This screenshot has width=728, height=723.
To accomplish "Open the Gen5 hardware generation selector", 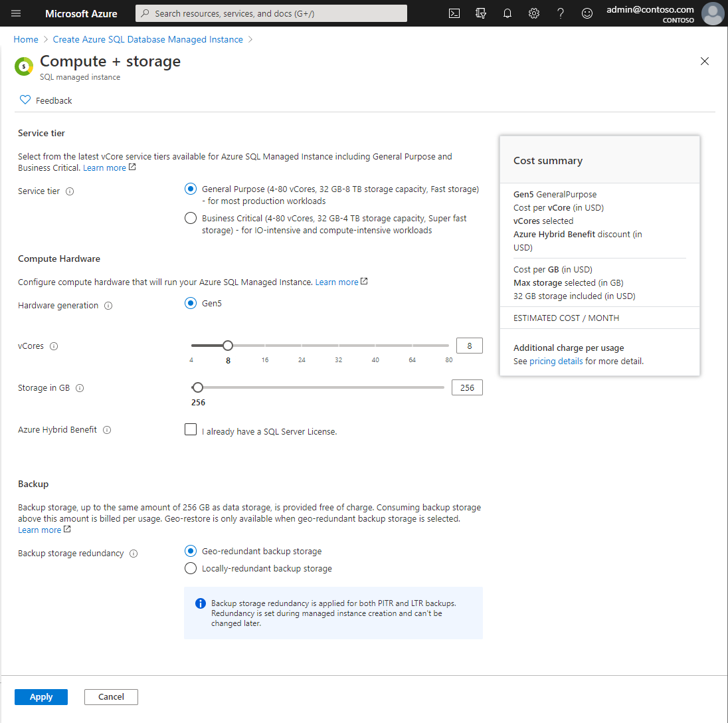I will tap(190, 303).
